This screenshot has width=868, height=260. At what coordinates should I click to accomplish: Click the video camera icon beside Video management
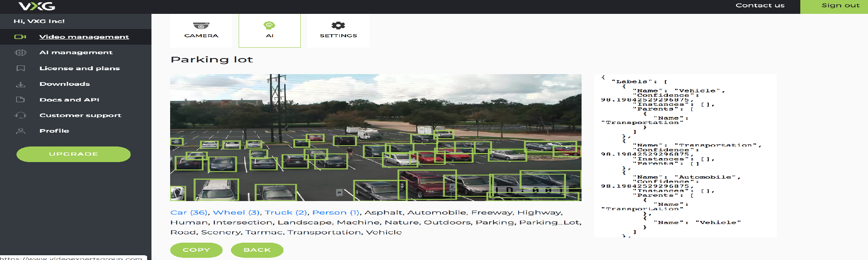[20, 37]
